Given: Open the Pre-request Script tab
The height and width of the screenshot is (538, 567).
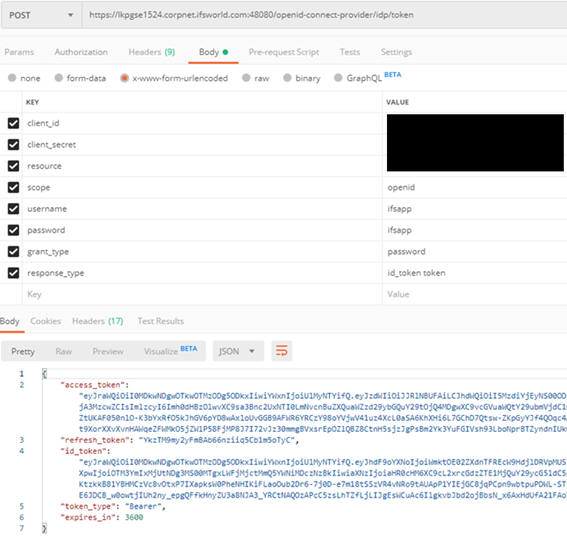Looking at the screenshot, I should point(284,52).
